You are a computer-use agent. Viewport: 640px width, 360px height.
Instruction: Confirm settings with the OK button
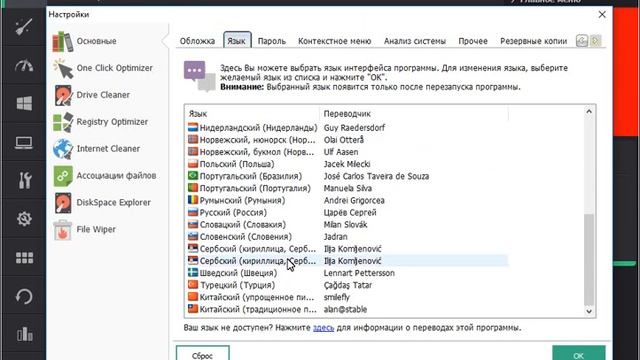578,353
